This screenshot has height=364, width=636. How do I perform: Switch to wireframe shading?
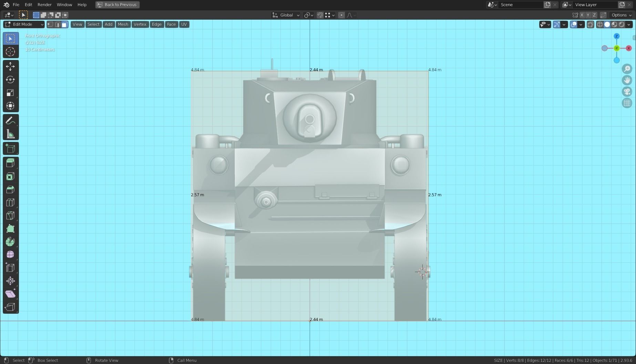[x=600, y=24]
